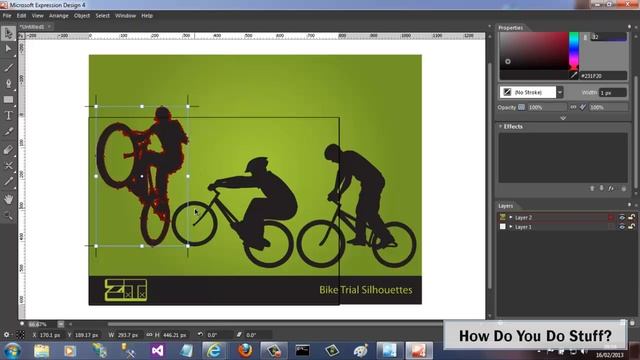The width and height of the screenshot is (640, 360).
Task: Delete effect with trash icon
Action: click(623, 189)
